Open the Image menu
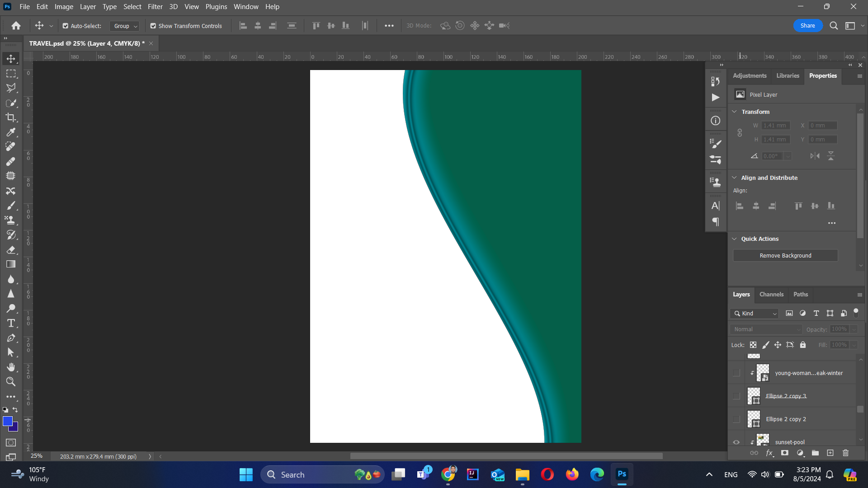868x488 pixels. tap(64, 7)
